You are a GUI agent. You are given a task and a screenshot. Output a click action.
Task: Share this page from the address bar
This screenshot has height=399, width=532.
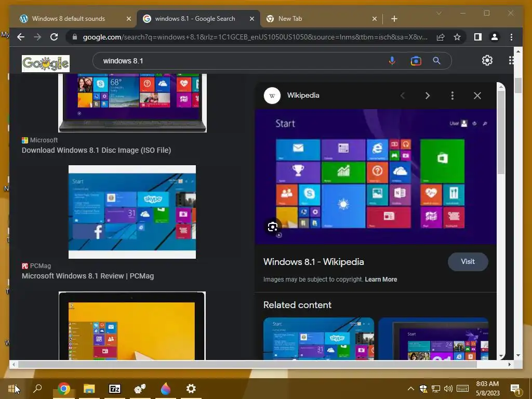click(x=441, y=37)
